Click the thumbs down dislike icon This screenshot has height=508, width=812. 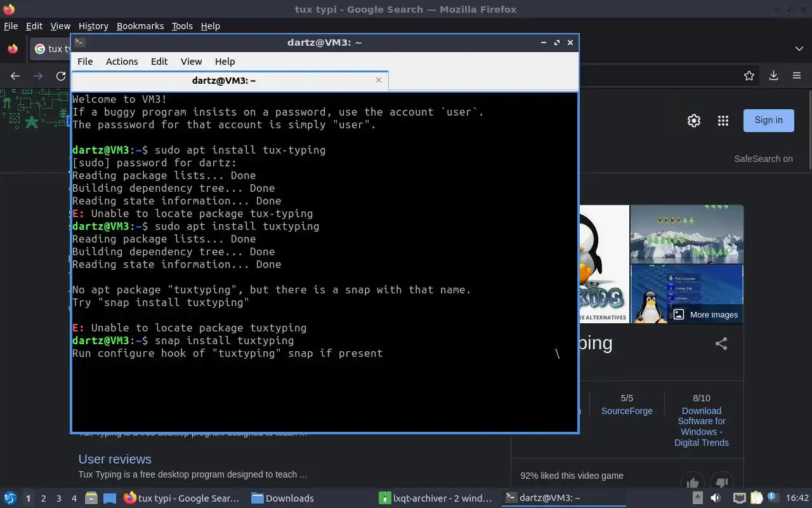coord(721,483)
